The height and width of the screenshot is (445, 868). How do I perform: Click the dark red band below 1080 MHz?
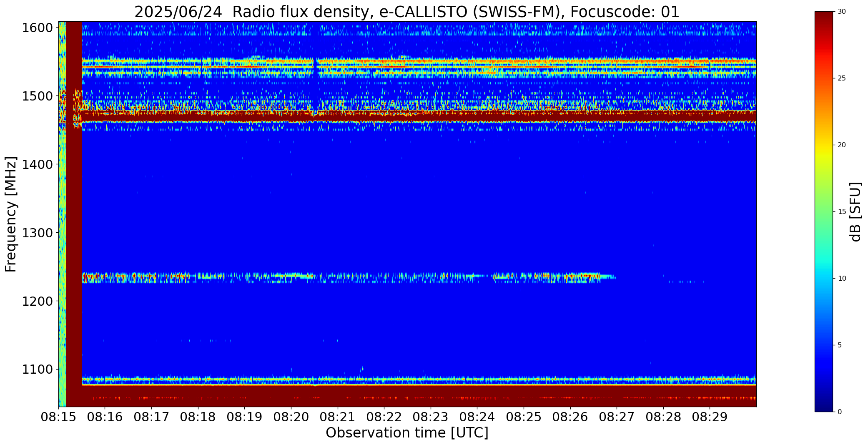click(419, 396)
